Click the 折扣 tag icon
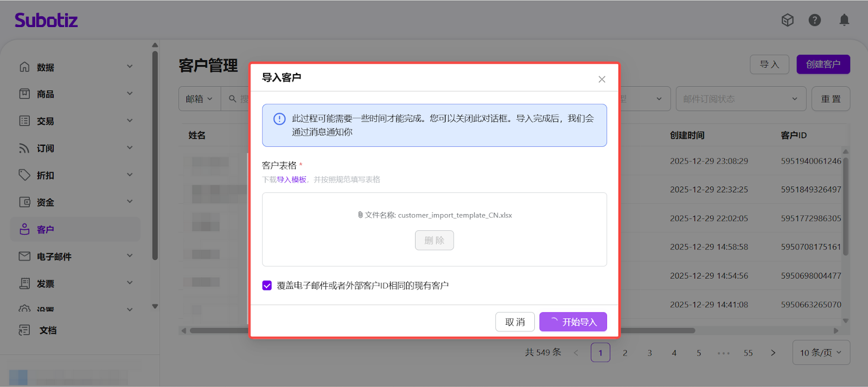The height and width of the screenshot is (387, 868). coord(24,175)
